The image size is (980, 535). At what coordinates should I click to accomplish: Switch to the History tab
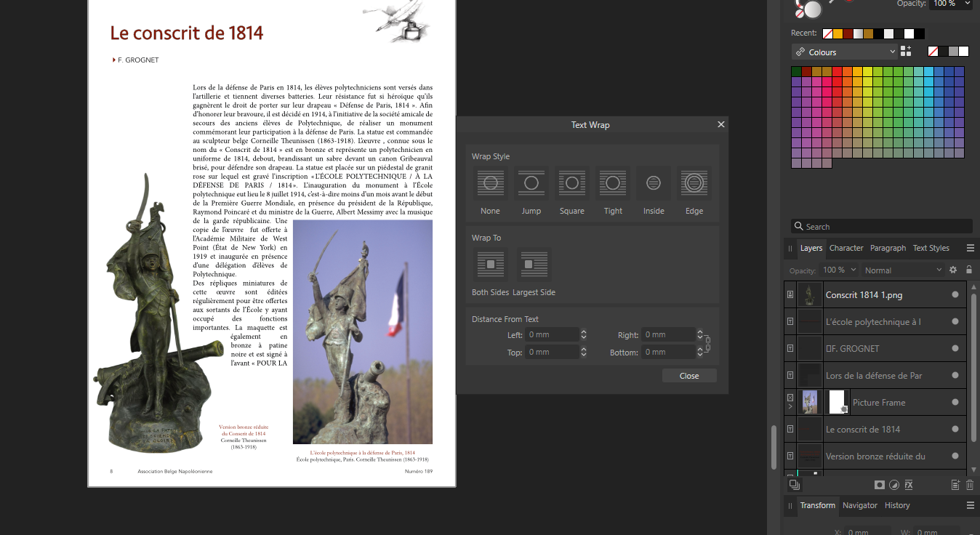pos(897,505)
